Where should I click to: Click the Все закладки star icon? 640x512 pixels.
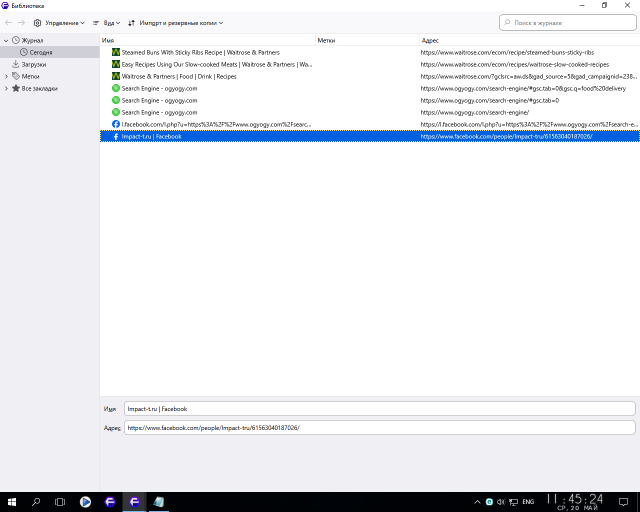[x=16, y=88]
